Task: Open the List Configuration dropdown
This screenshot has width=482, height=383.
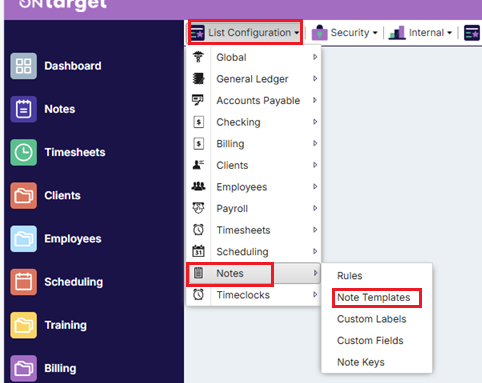Action: click(x=245, y=33)
